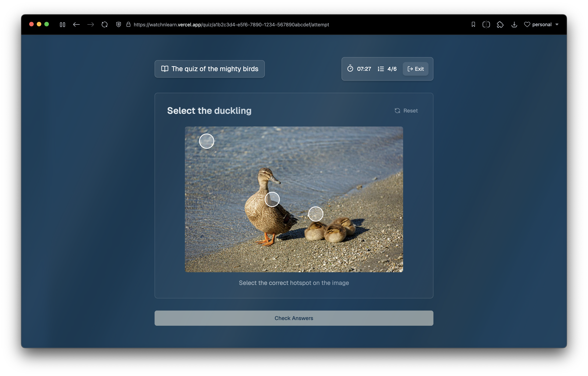The height and width of the screenshot is (376, 588).
Task: Open the shield privacy icon
Action: (118, 24)
